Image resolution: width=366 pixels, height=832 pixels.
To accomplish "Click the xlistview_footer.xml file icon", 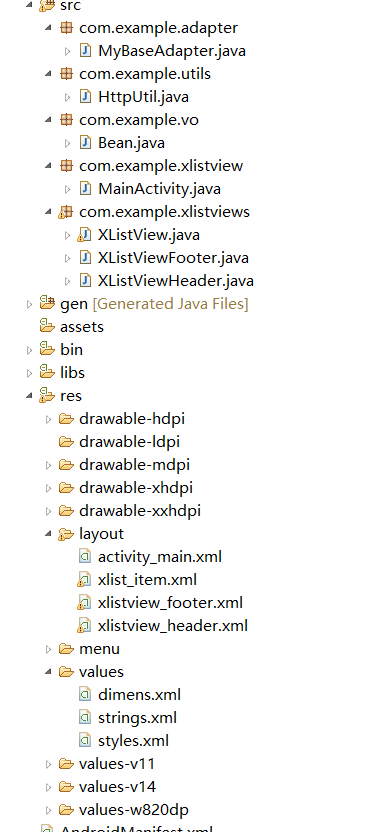I will (x=84, y=603).
